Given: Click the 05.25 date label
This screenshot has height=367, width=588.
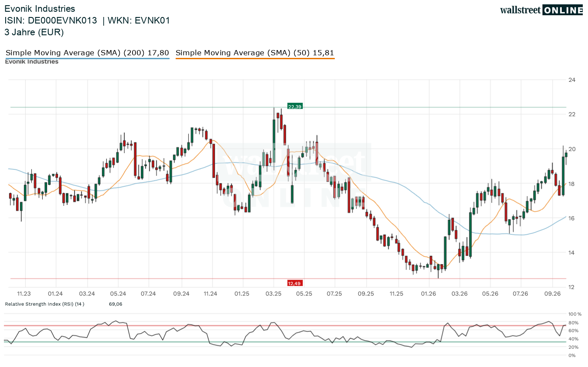Looking at the screenshot, I should (x=304, y=294).
